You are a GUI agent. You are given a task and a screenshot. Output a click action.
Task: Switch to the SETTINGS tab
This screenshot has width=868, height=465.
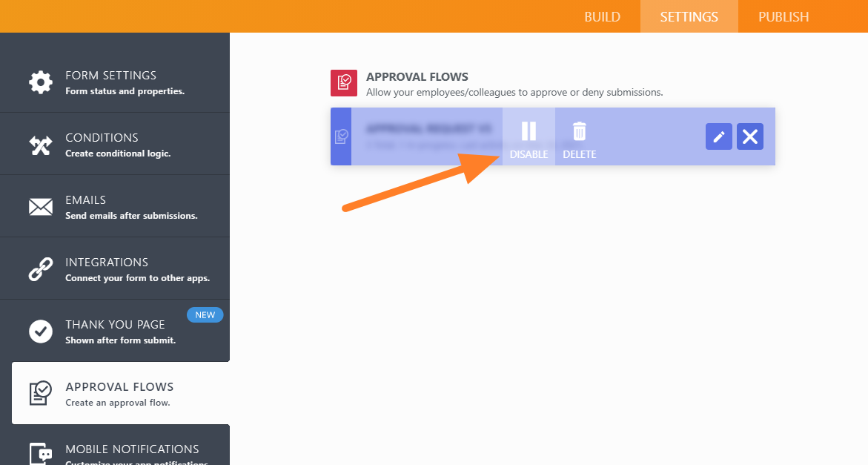pos(689,16)
